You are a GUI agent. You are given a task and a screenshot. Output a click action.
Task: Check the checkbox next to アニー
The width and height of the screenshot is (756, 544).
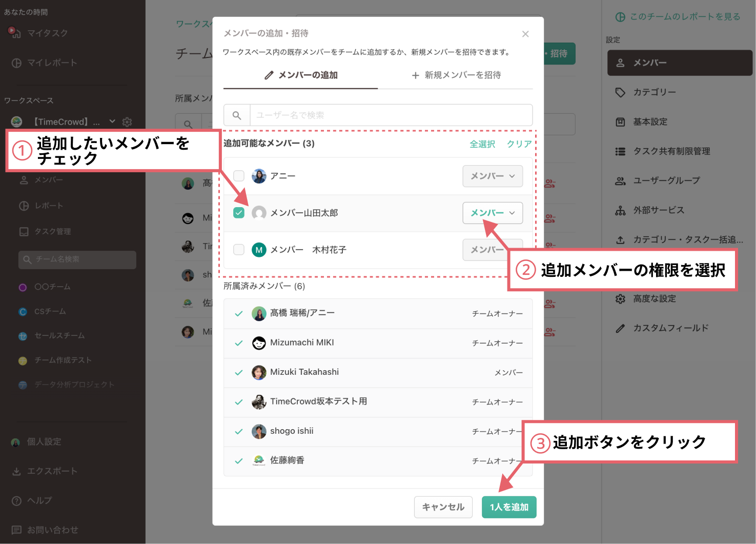click(239, 176)
